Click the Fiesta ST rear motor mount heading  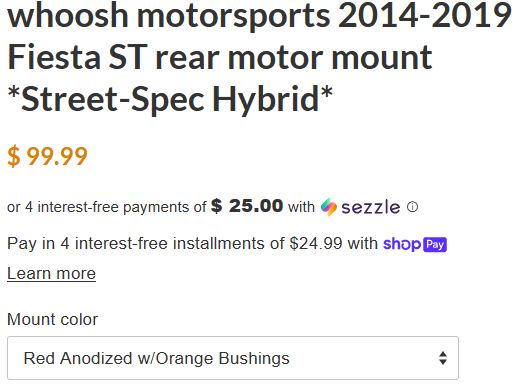(x=220, y=57)
